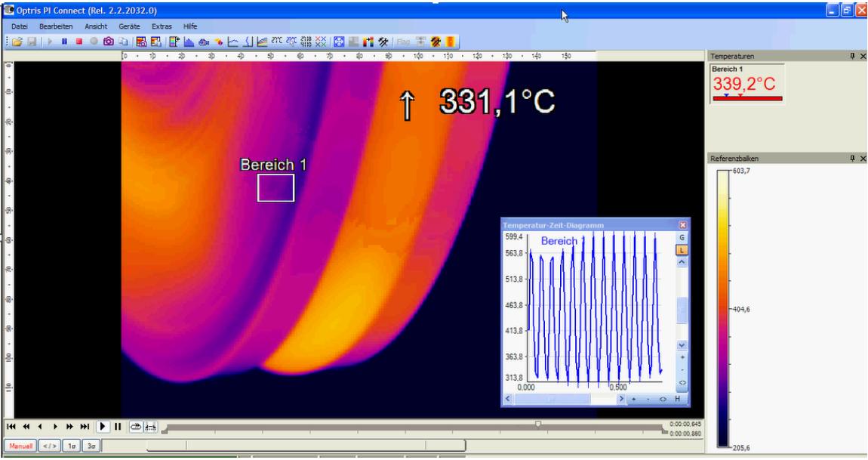The height and width of the screenshot is (460, 868).
Task: Collapse the Temperaturen panel with its pin
Action: pyautogui.click(x=851, y=54)
